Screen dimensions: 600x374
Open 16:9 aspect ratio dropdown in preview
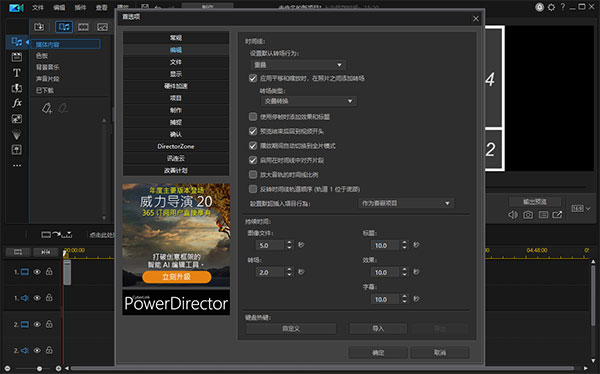point(581,209)
